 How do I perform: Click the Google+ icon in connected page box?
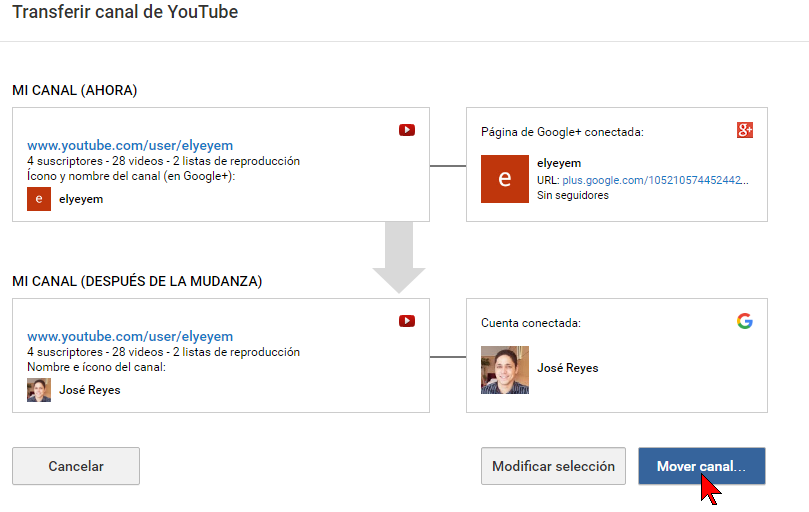coord(745,130)
